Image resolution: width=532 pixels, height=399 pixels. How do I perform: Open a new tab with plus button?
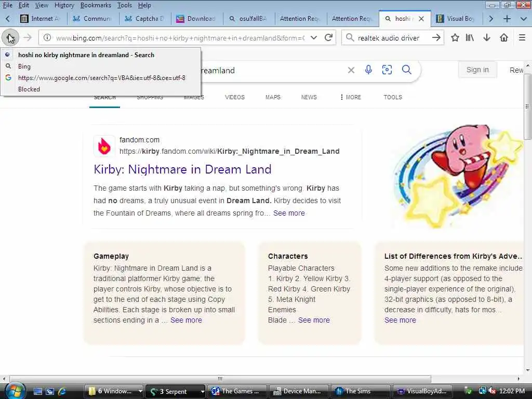pos(507,19)
